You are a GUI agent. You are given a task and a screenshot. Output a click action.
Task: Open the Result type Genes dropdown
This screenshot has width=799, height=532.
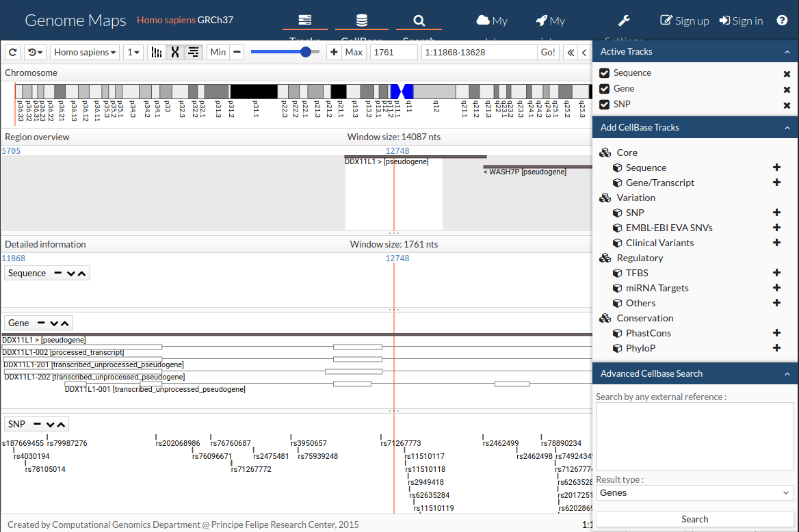694,493
